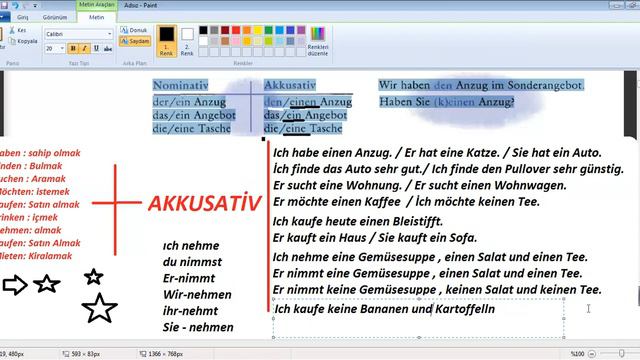
Task: Click the red 'trinken : içmek' vocabulary line
Action: point(29,218)
